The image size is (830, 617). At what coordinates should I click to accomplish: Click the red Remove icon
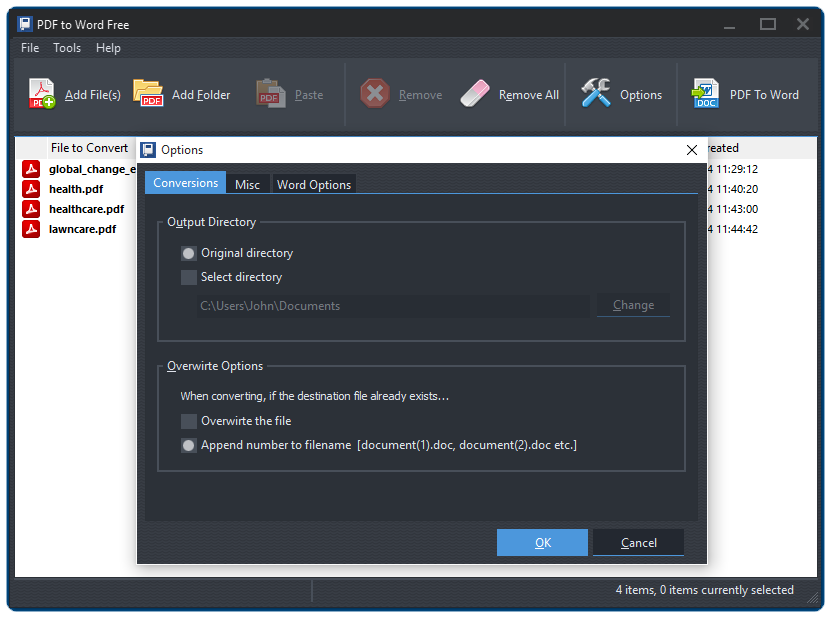pyautogui.click(x=375, y=94)
